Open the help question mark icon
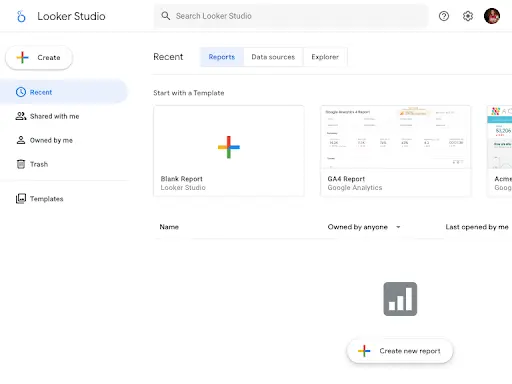This screenshot has height=384, width=512. 444,16
